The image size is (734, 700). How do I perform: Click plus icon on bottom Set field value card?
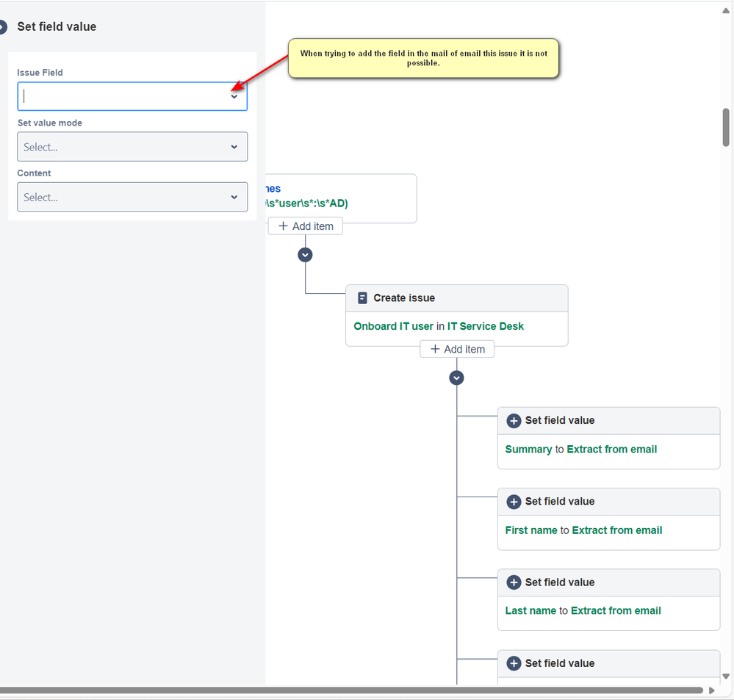tap(514, 663)
